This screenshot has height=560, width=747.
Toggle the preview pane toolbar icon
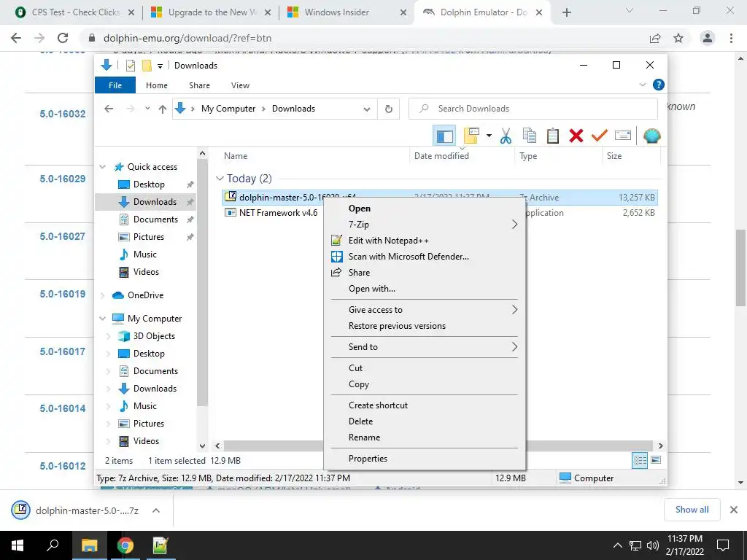pyautogui.click(x=444, y=136)
